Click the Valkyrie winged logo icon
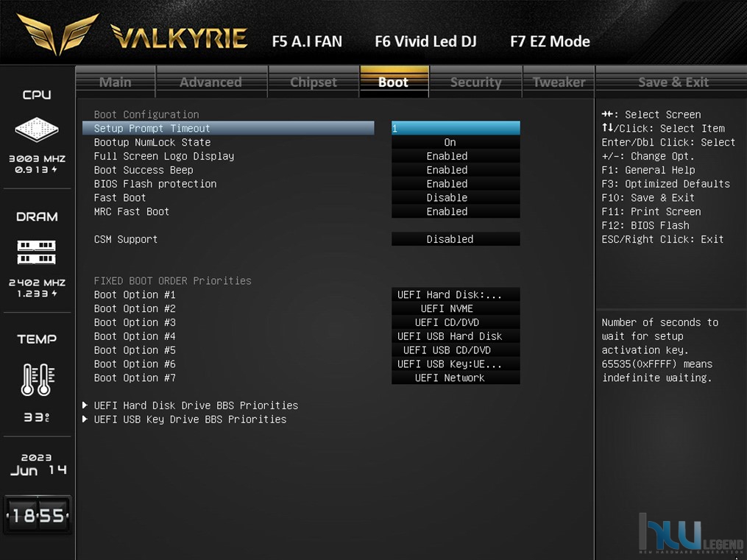 (57, 33)
